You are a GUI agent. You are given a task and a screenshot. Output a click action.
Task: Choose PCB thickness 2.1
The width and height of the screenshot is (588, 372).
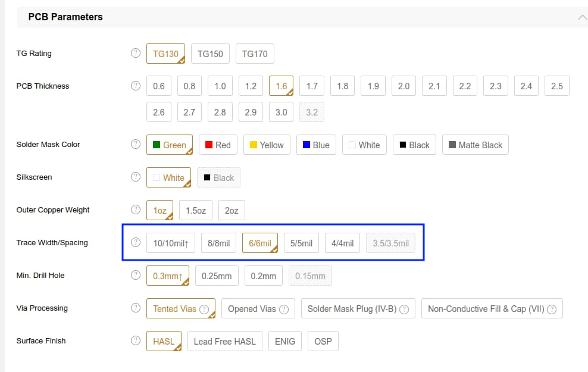(434, 86)
